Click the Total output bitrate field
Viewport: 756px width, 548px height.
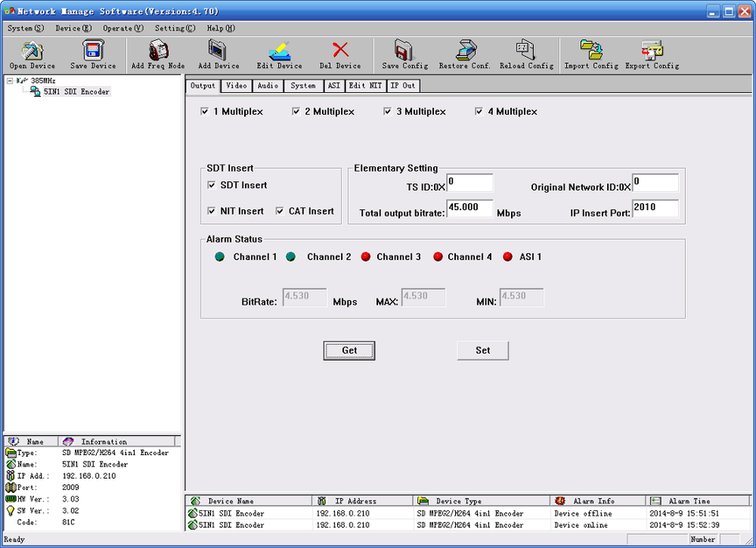(x=469, y=209)
